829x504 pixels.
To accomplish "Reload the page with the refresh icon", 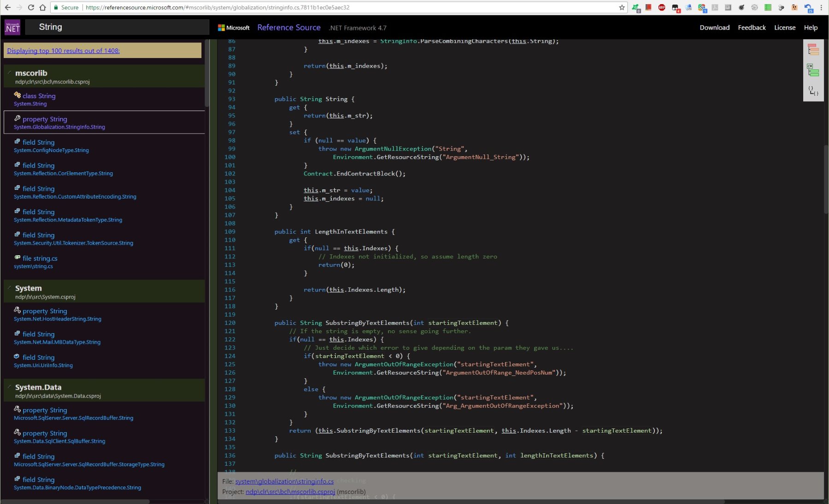I will 31,7.
